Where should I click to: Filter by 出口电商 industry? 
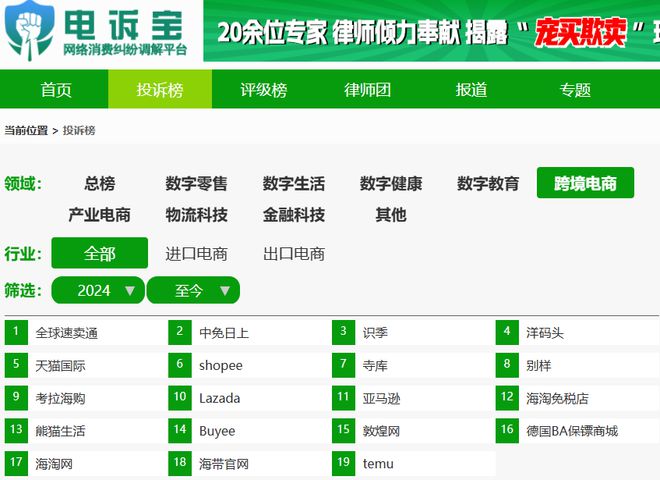coord(294,254)
